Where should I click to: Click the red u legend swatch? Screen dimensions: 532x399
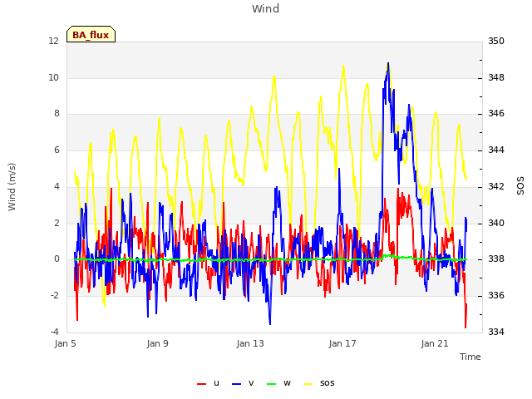201,384
